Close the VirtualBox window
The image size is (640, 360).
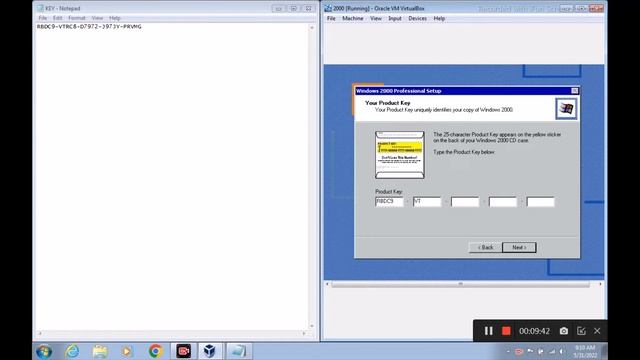click(x=596, y=8)
